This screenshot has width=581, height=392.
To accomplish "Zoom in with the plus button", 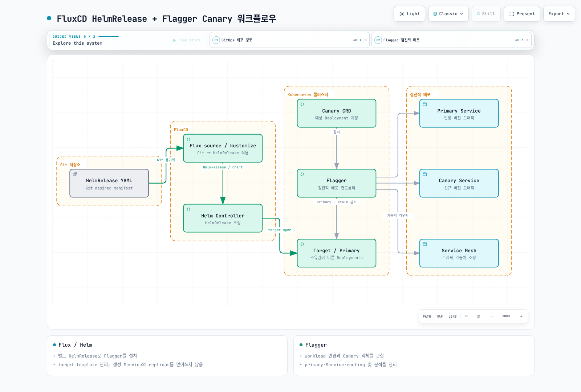I will (x=521, y=317).
